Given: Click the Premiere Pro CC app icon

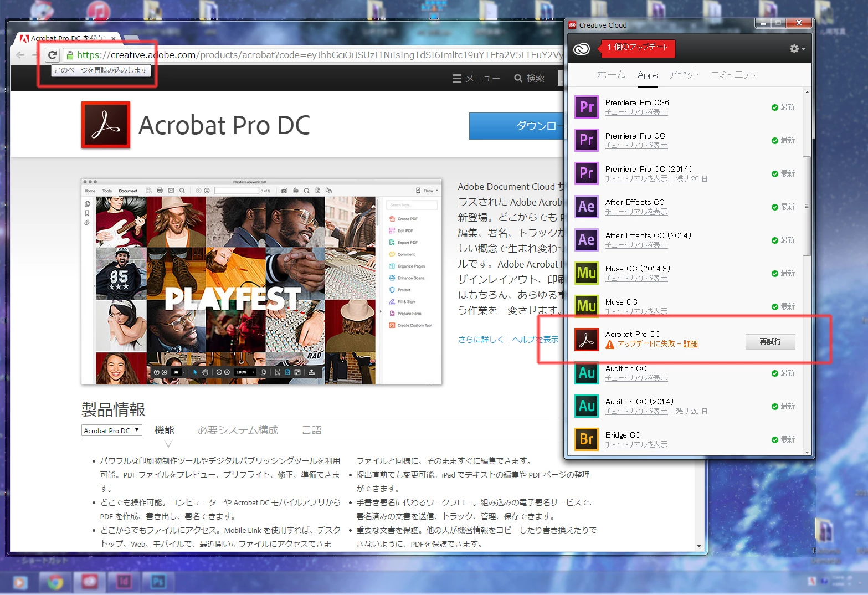Looking at the screenshot, I should 587,140.
